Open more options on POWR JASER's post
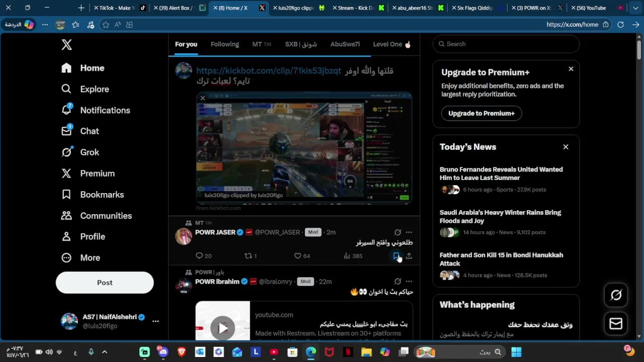Image resolution: width=644 pixels, height=362 pixels. click(x=409, y=232)
